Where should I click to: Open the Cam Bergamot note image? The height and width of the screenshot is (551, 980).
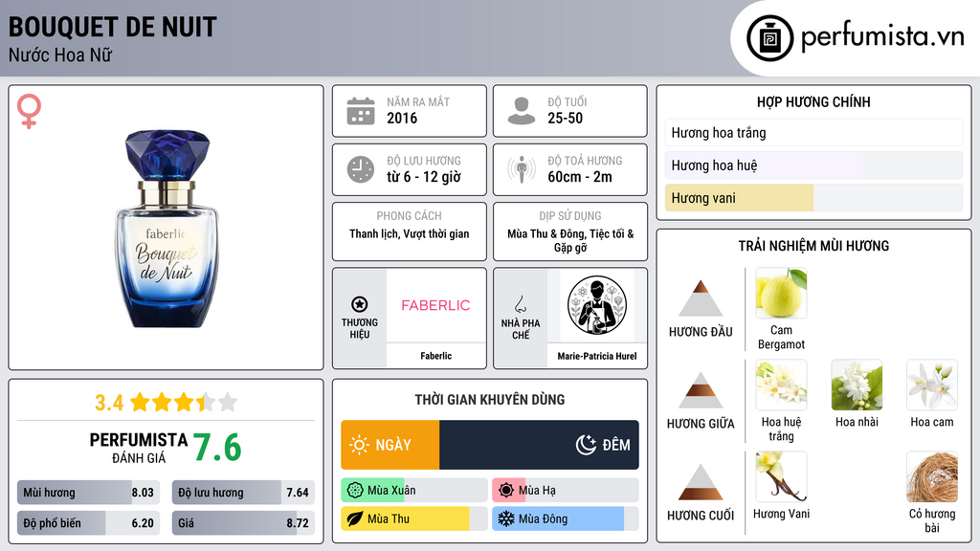[781, 293]
